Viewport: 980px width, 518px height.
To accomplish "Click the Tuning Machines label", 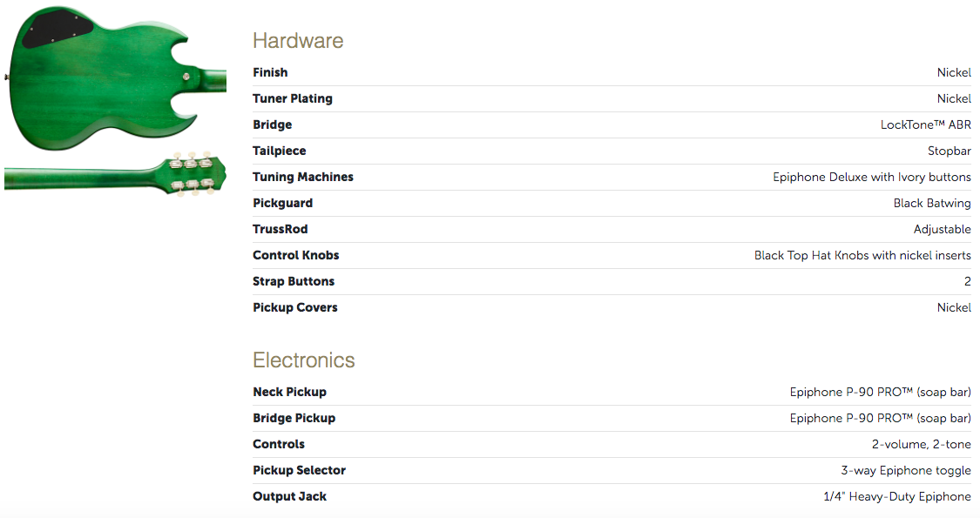I will pyautogui.click(x=303, y=177).
